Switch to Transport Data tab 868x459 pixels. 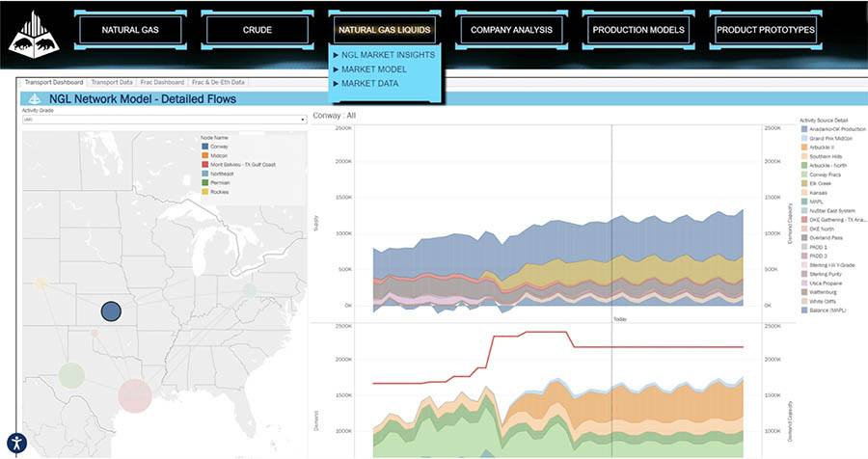click(112, 82)
